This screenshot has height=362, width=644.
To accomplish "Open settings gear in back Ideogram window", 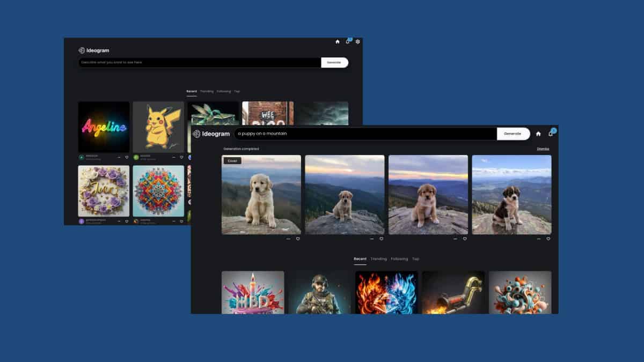I will coord(358,42).
